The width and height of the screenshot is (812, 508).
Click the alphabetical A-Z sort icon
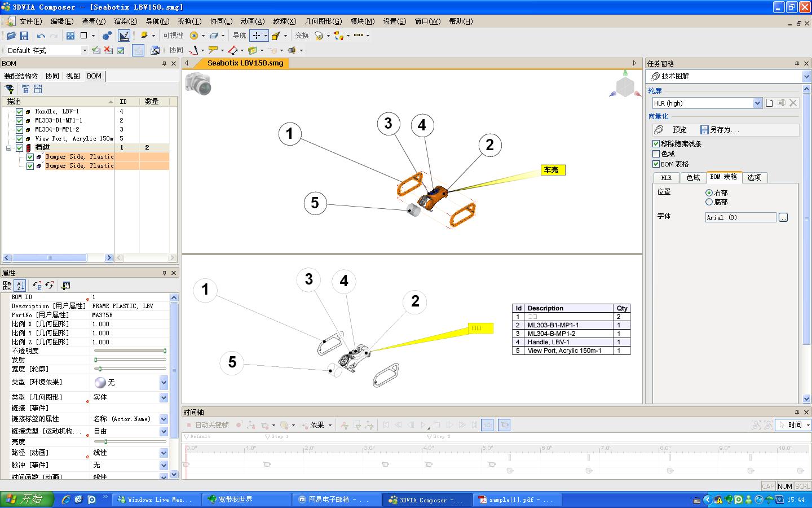[x=20, y=286]
